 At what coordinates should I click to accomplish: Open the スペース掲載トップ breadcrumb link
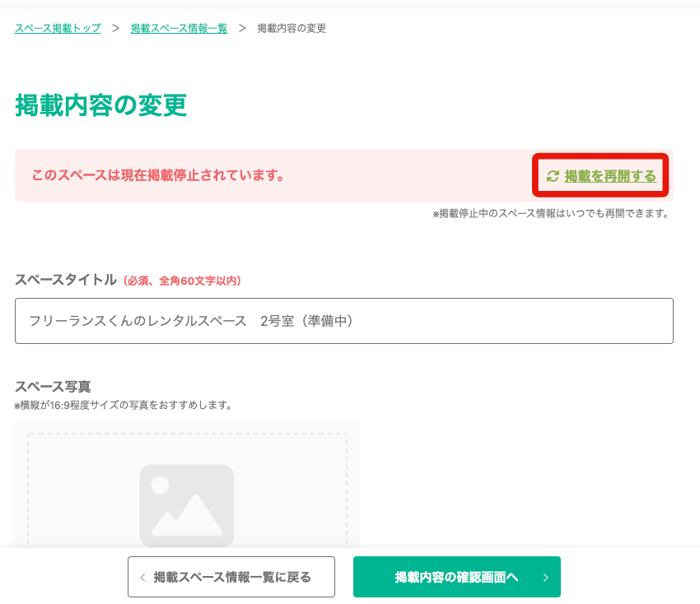[58, 29]
